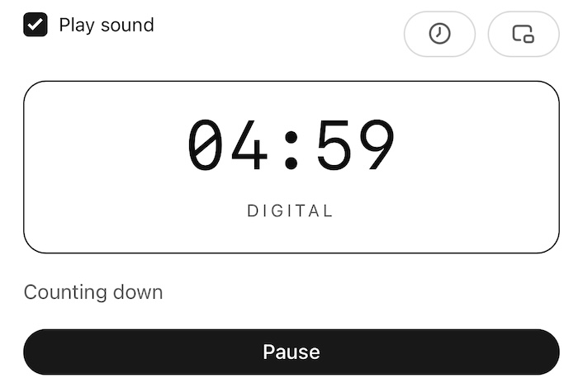Viewport: 583px width, 392px height.
Task: Select the seconds digits 59
Action: [356, 146]
